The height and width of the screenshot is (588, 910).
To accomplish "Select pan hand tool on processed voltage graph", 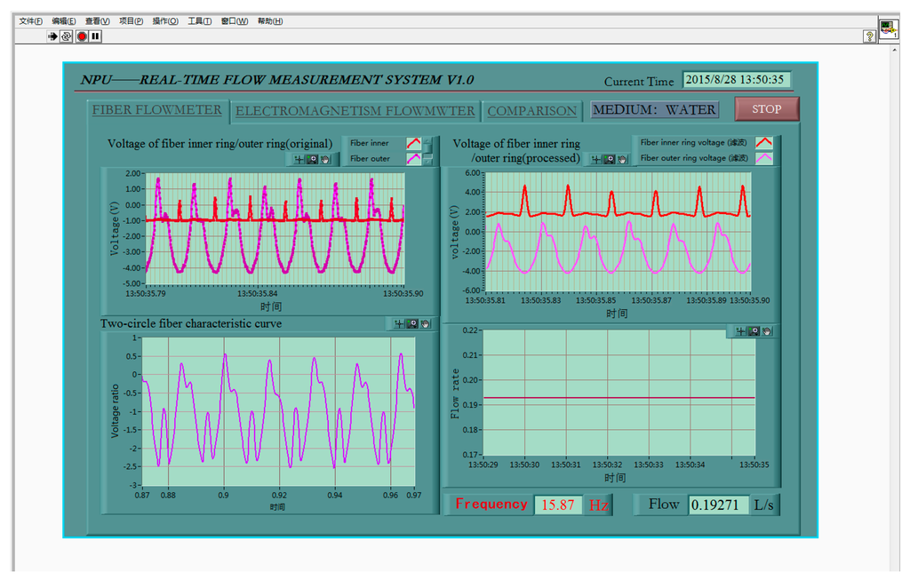I will 622,159.
